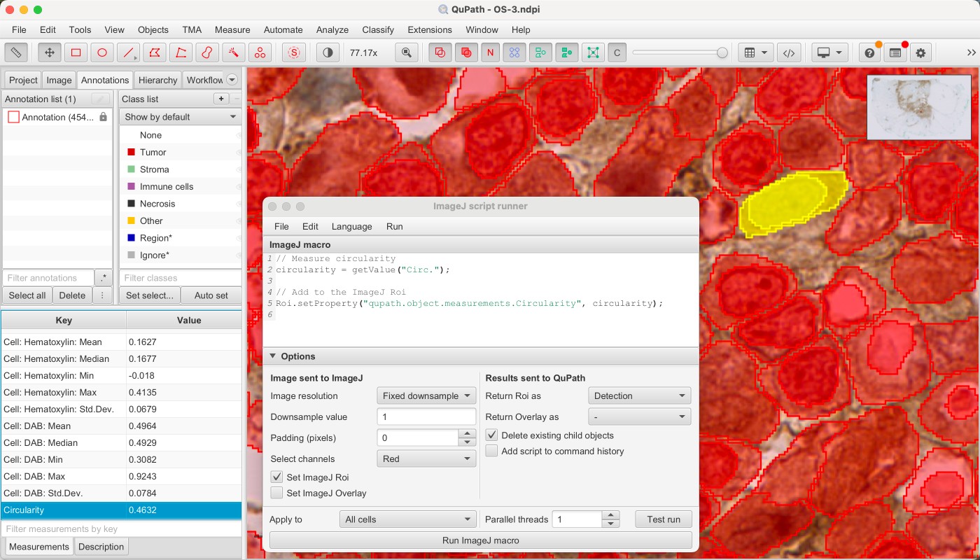Increase Parallel threads with up arrow
Screen dimensions: 980x560
(611, 515)
